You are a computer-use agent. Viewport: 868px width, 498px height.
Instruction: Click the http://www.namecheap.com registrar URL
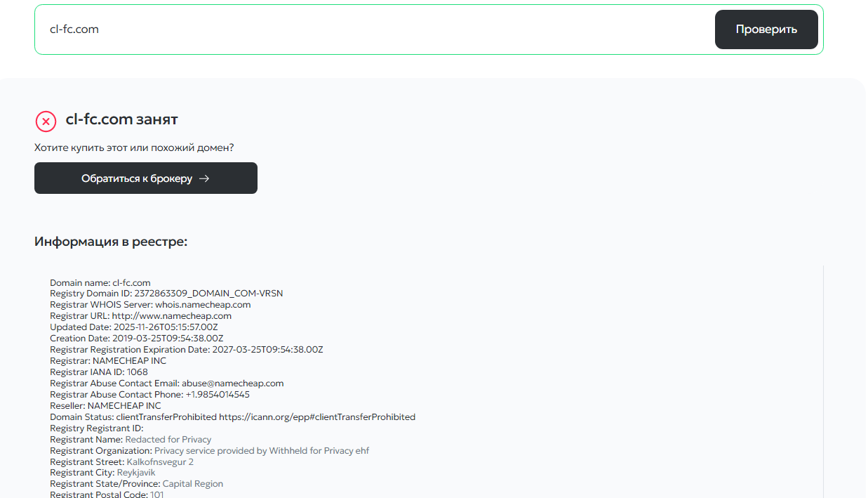tap(171, 316)
